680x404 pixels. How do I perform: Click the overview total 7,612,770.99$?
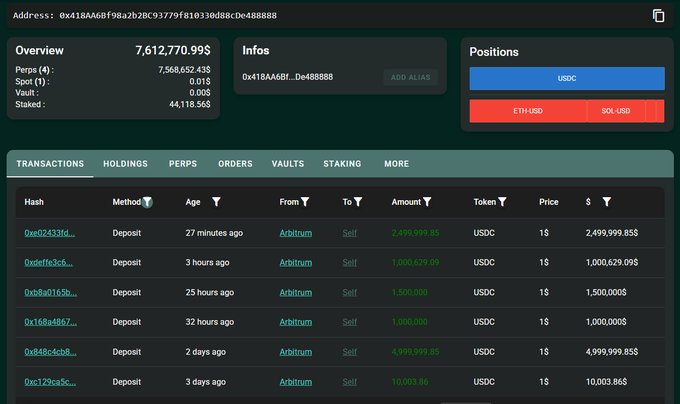pos(173,50)
